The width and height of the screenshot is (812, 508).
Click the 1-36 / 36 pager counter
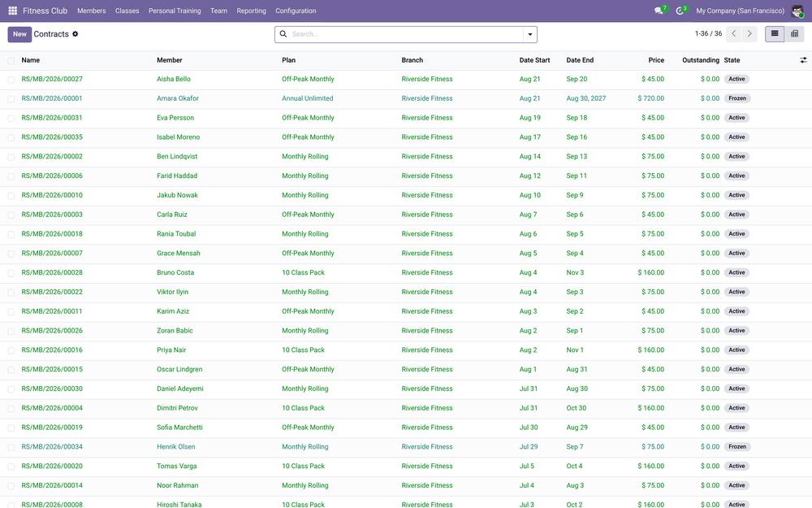(x=708, y=33)
